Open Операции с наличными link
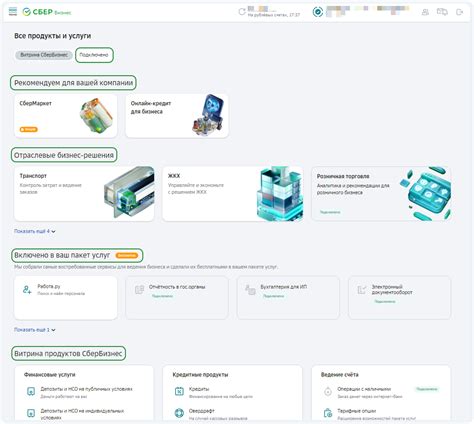474x424 pixels. click(364, 389)
